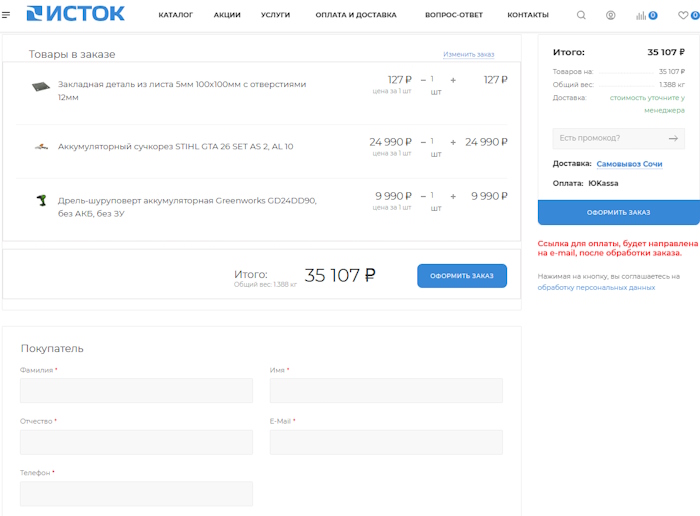Increase quantity of Greenworks drill with plus
Screen dimensions: 700x516
coord(453,196)
